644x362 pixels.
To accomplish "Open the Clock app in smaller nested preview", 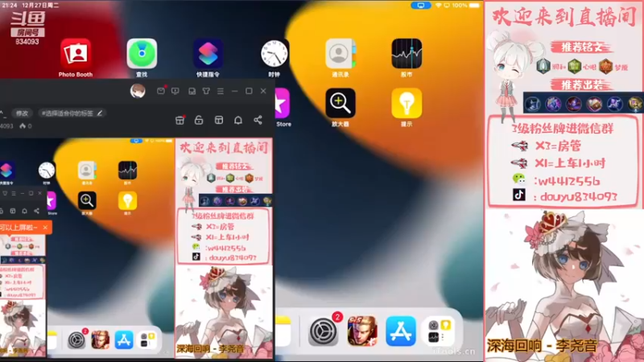I will [47, 170].
